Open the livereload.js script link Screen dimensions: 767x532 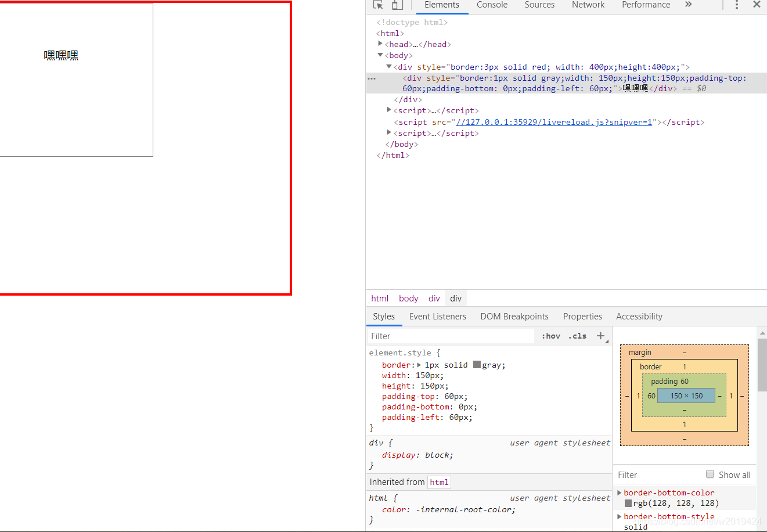[554, 122]
